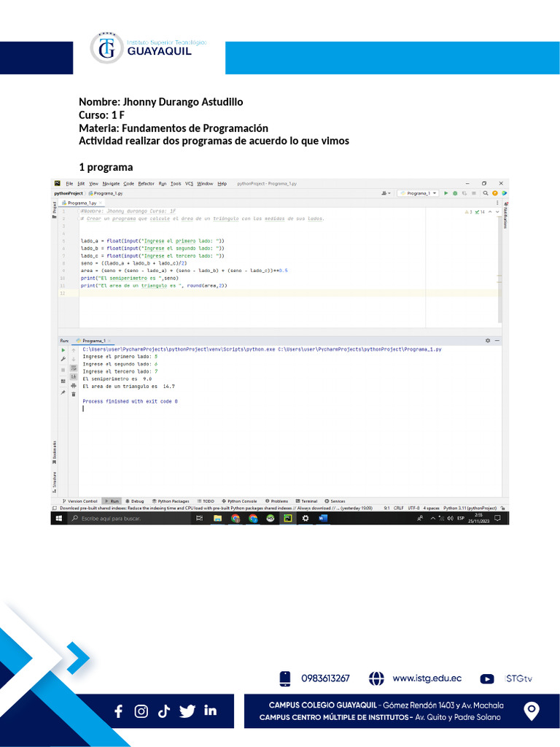Open the Twitter icon in footer

pyautogui.click(x=187, y=711)
